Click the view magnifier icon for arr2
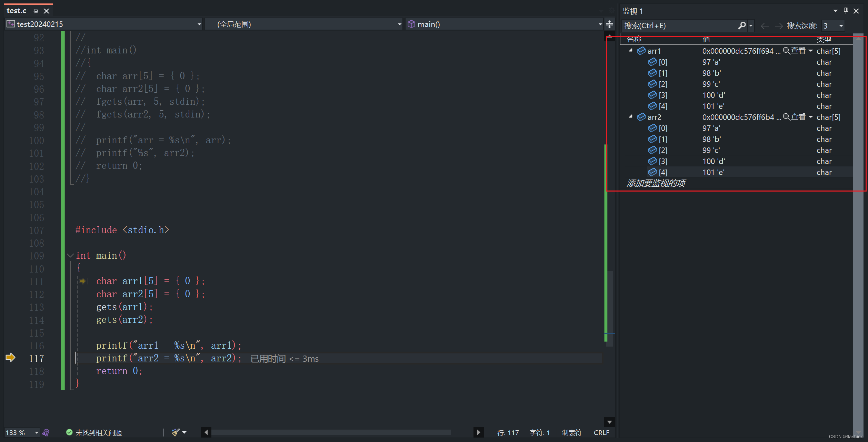868x442 pixels. (x=786, y=117)
